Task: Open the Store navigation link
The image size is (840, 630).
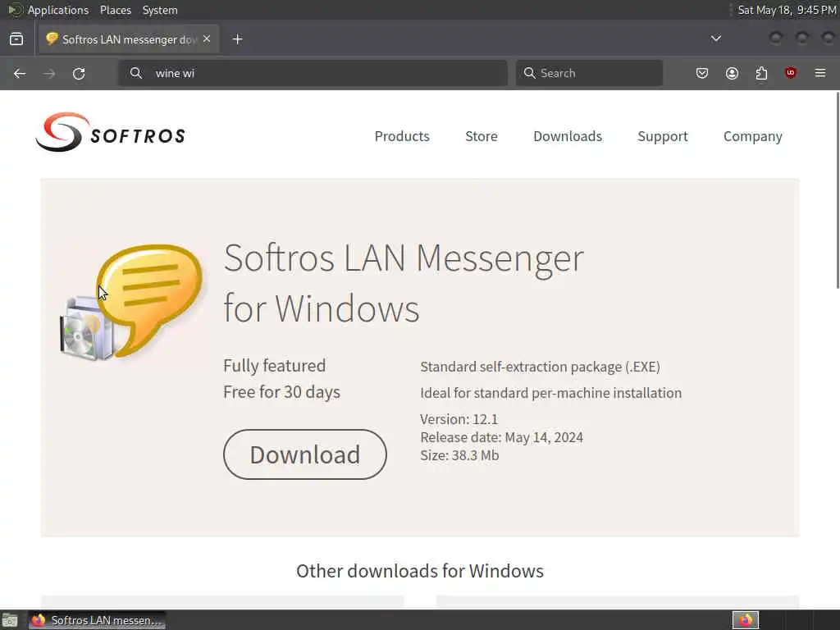Action: 481,137
